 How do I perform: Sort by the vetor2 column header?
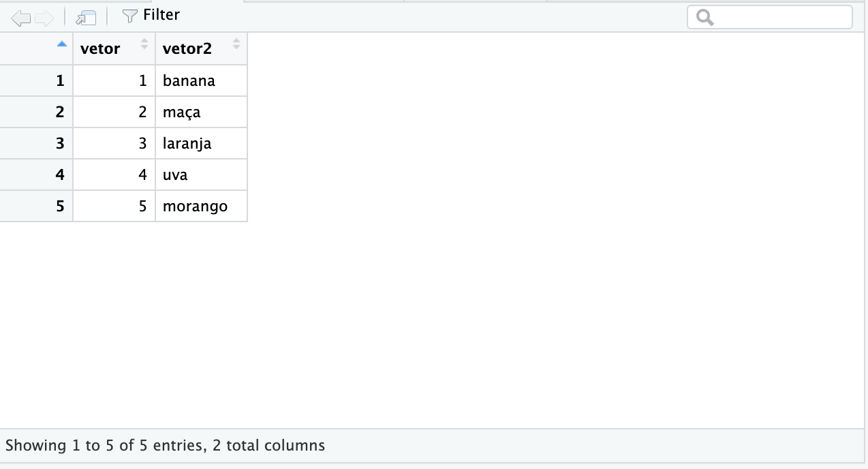tap(187, 48)
